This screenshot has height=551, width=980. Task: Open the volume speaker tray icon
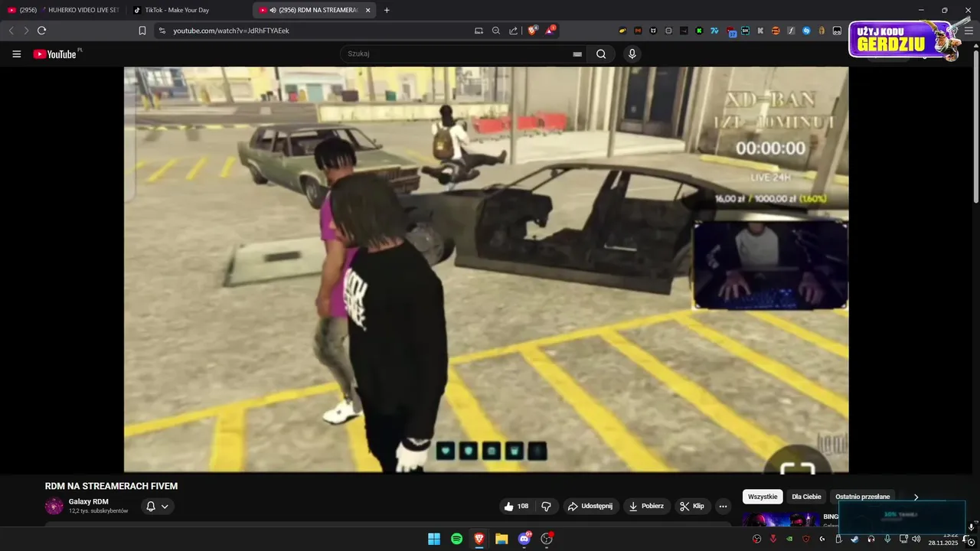916,539
